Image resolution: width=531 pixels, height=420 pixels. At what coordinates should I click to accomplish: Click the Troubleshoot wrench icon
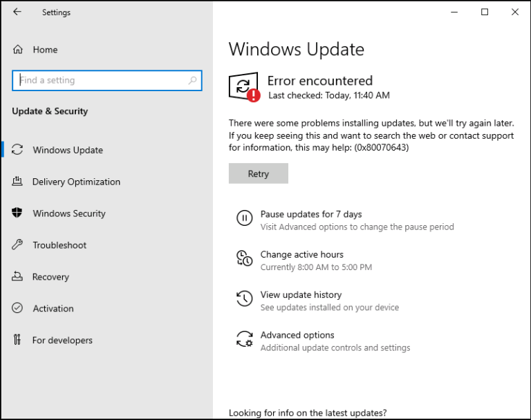click(x=18, y=245)
